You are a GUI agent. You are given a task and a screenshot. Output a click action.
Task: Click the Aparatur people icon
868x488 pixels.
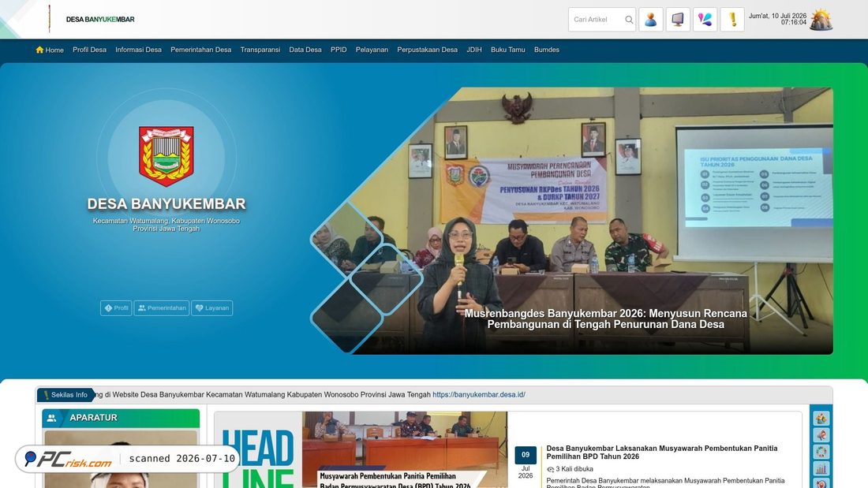click(51, 419)
